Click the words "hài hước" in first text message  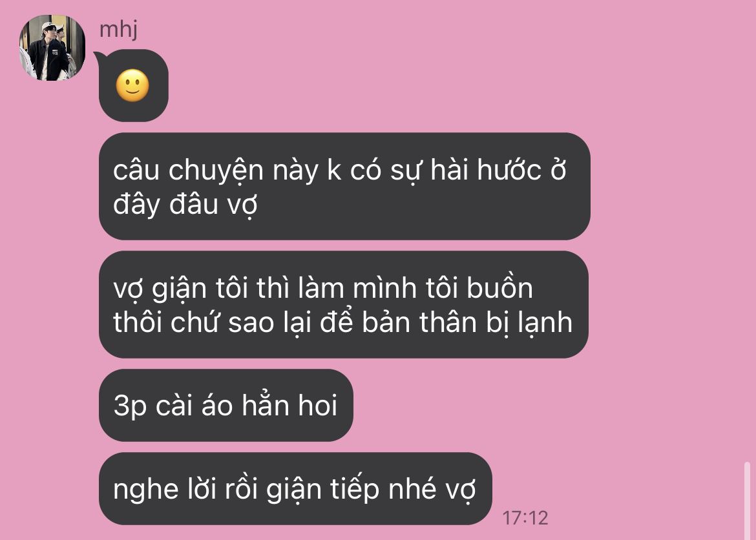486,170
